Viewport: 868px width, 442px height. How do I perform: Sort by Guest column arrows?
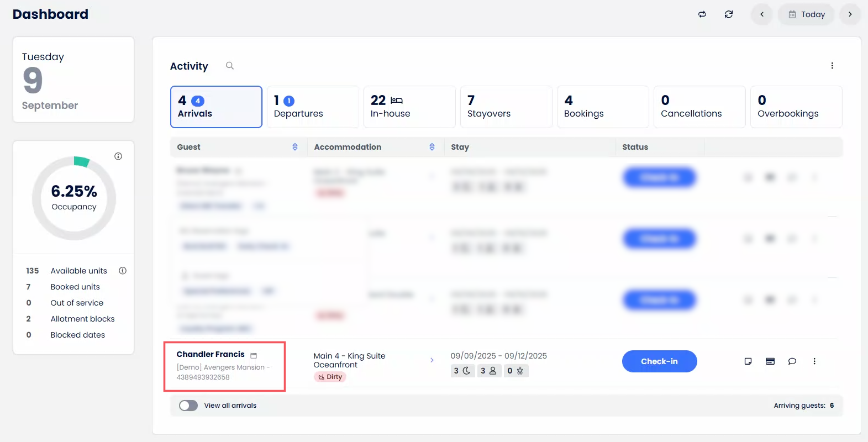coord(295,147)
